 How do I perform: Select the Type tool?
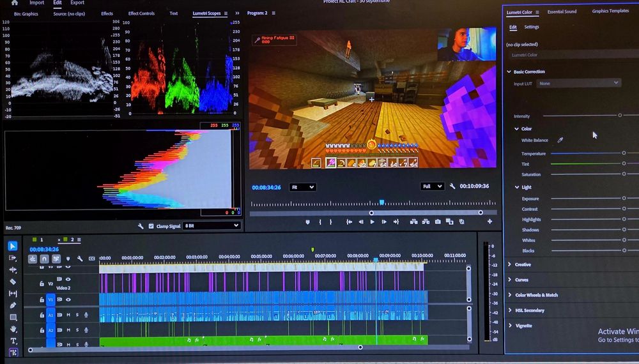click(13, 341)
